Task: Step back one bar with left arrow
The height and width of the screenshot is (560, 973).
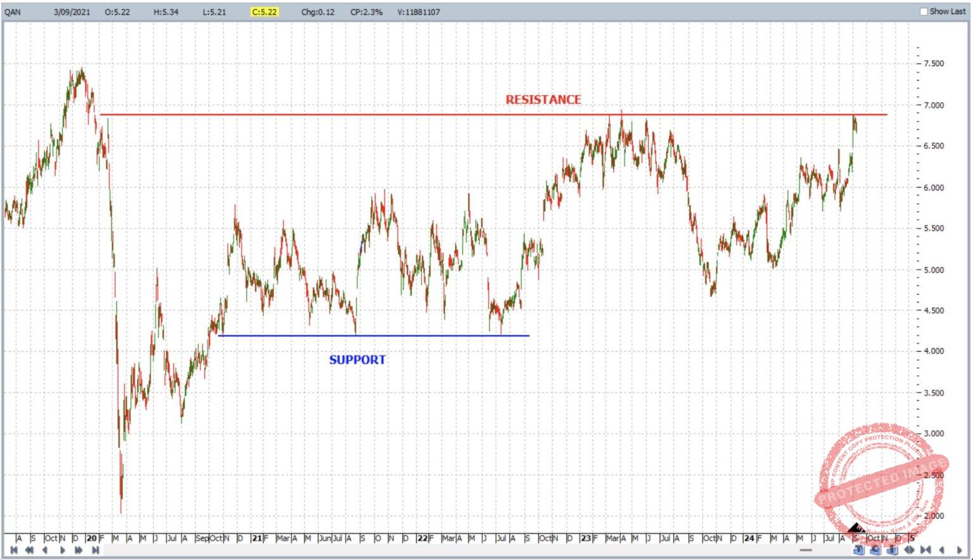Action: point(45,550)
